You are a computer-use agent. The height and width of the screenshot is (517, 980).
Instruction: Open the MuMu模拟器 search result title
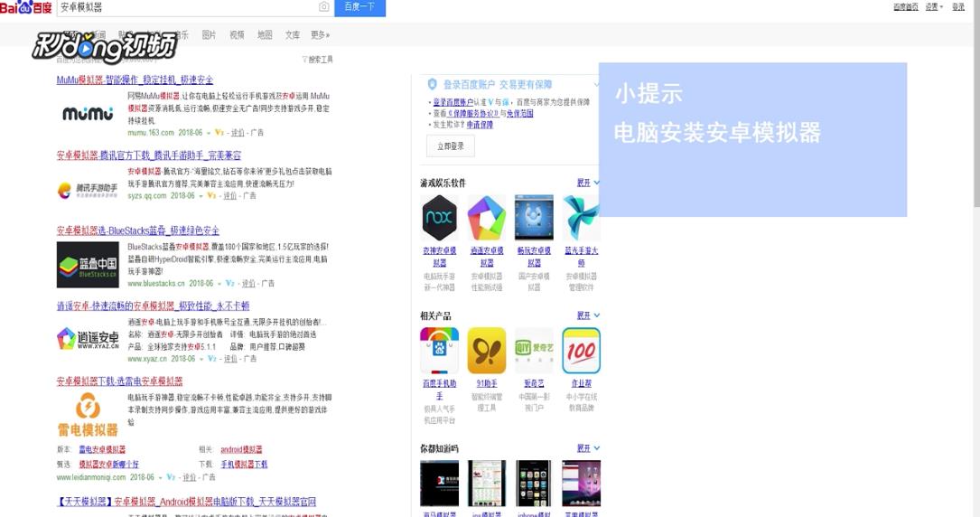coord(135,80)
